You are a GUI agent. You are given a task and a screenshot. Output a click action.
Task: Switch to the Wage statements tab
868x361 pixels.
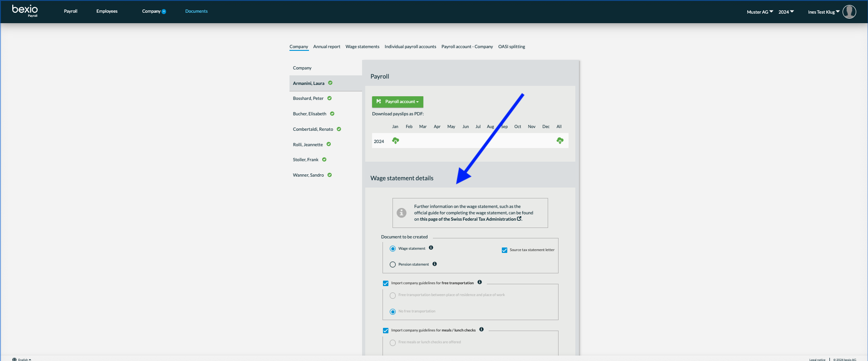coord(363,47)
